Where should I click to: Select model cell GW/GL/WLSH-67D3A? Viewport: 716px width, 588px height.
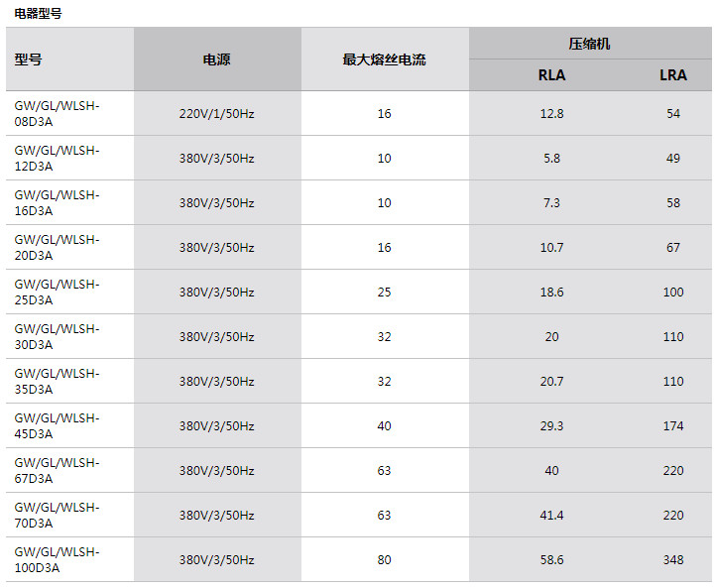coord(58,470)
